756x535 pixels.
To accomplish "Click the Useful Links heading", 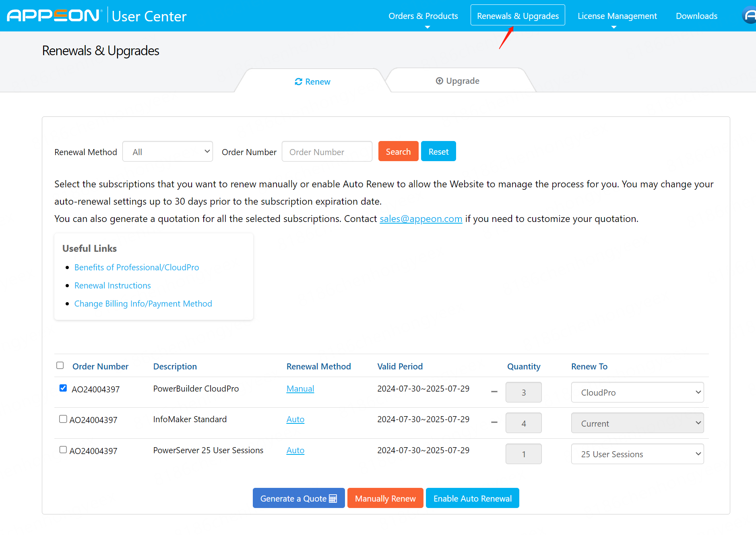I will (x=89, y=249).
